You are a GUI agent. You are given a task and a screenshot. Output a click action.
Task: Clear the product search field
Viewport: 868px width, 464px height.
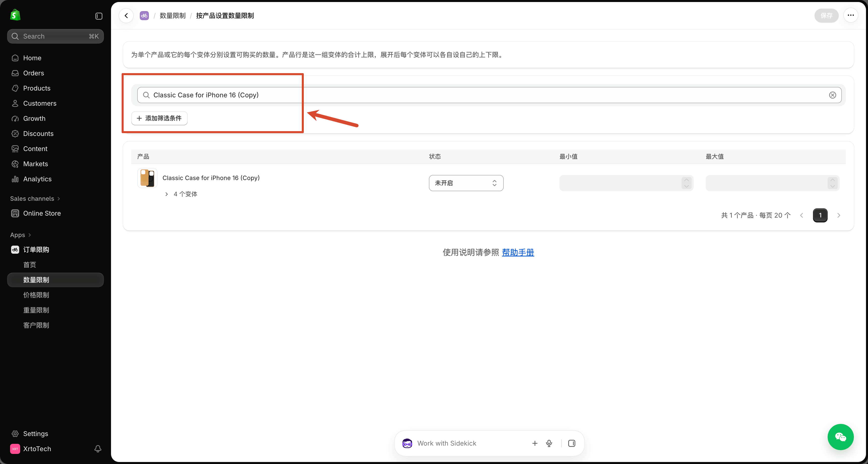[833, 95]
